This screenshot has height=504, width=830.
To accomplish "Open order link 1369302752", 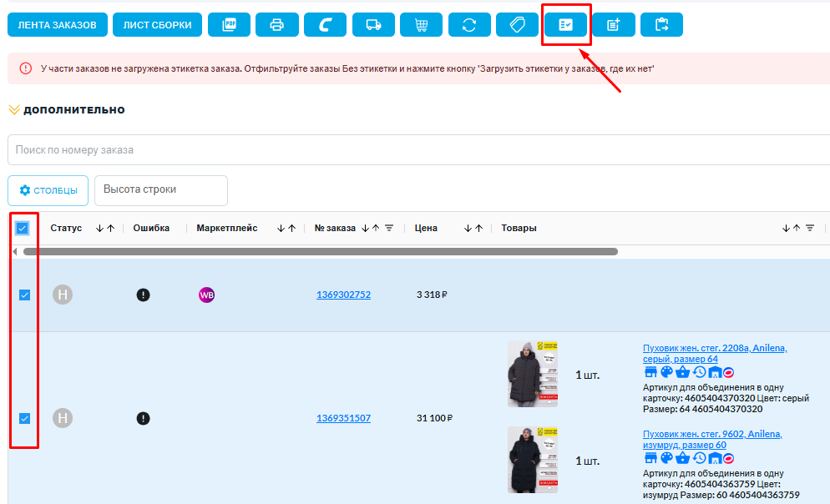I will pos(343,295).
